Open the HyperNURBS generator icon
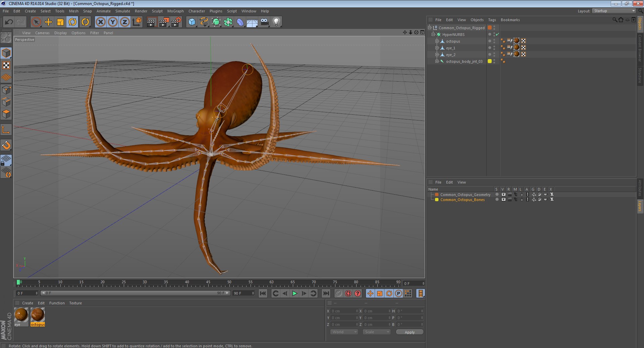The width and height of the screenshot is (644, 348). 216,22
